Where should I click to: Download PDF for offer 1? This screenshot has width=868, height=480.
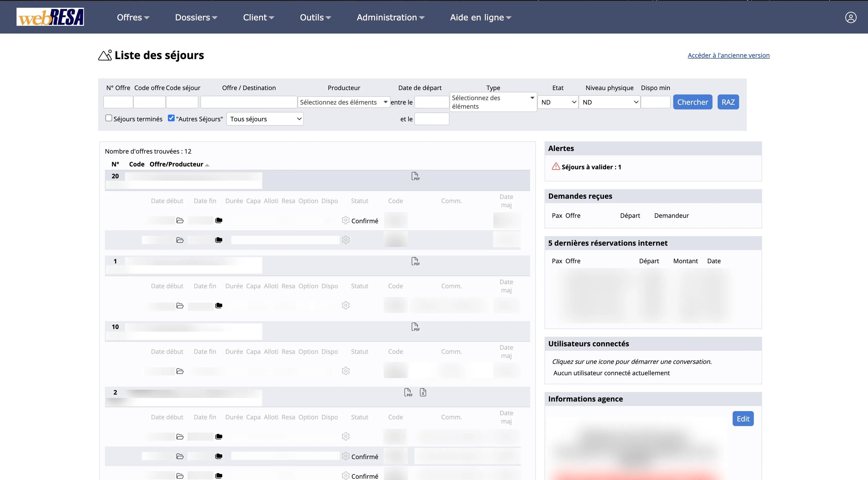click(415, 261)
